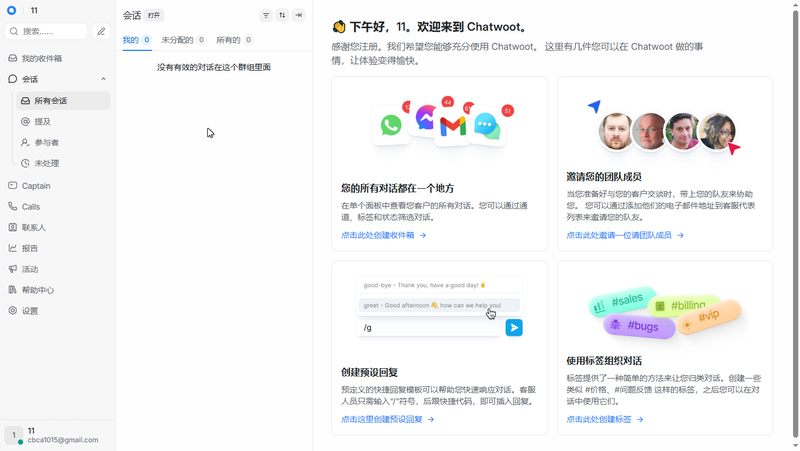
Task: Click the 使用标签组织对话 heading
Action: (604, 361)
